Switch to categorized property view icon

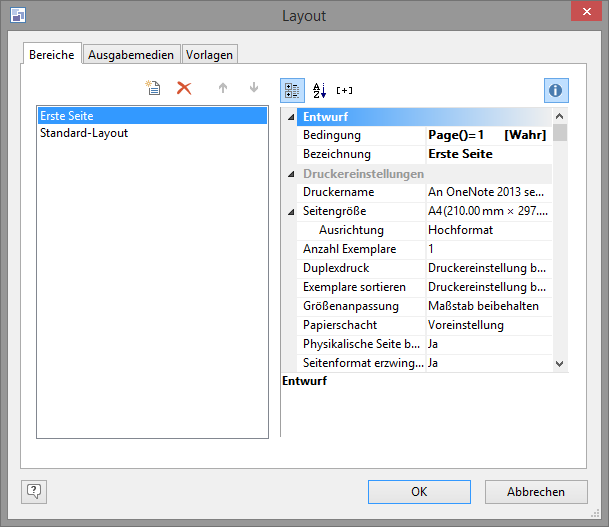pyautogui.click(x=292, y=90)
